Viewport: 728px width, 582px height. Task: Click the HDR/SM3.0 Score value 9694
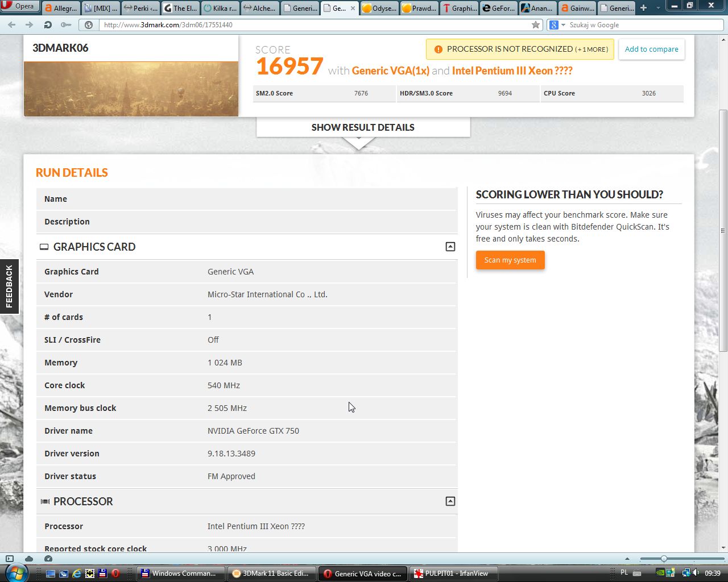click(505, 93)
